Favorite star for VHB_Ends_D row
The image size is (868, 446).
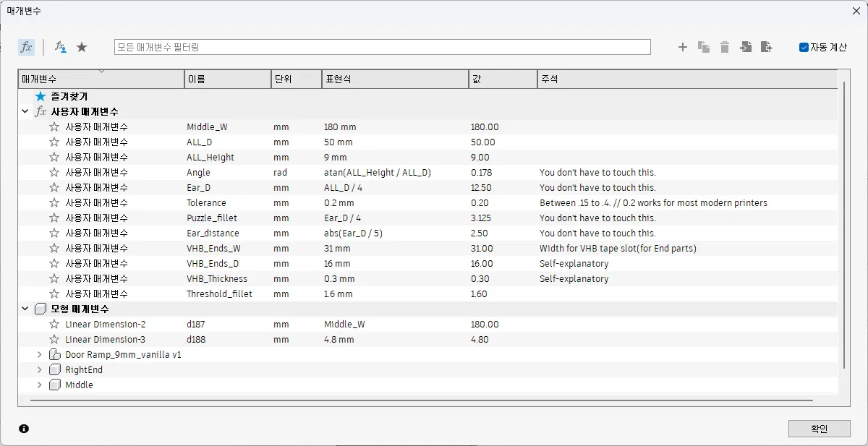pos(54,264)
